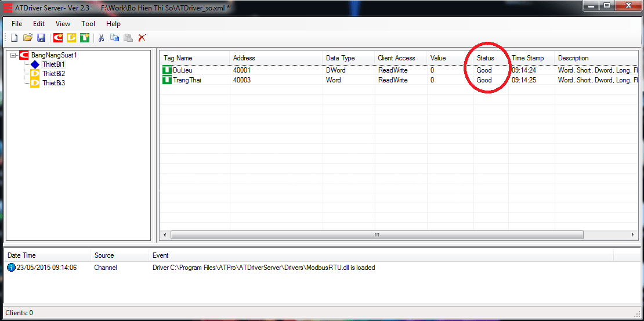Collapse the BangNangSuat1 tree node
This screenshot has width=644, height=321.
pyautogui.click(x=13, y=55)
